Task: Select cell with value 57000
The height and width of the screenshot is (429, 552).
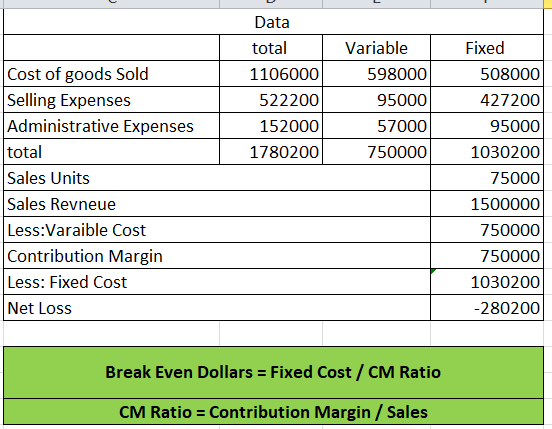Action: 376,126
